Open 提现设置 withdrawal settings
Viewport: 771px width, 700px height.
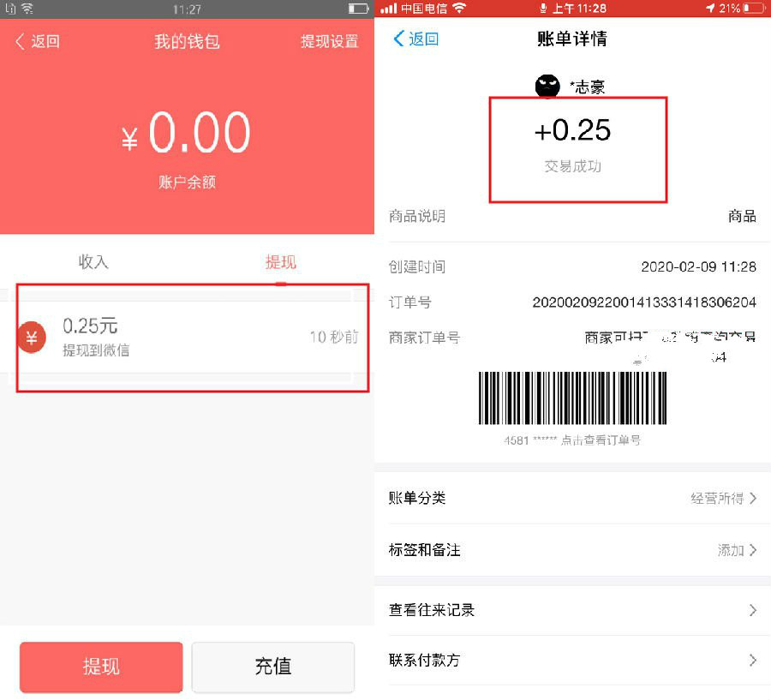tap(329, 41)
